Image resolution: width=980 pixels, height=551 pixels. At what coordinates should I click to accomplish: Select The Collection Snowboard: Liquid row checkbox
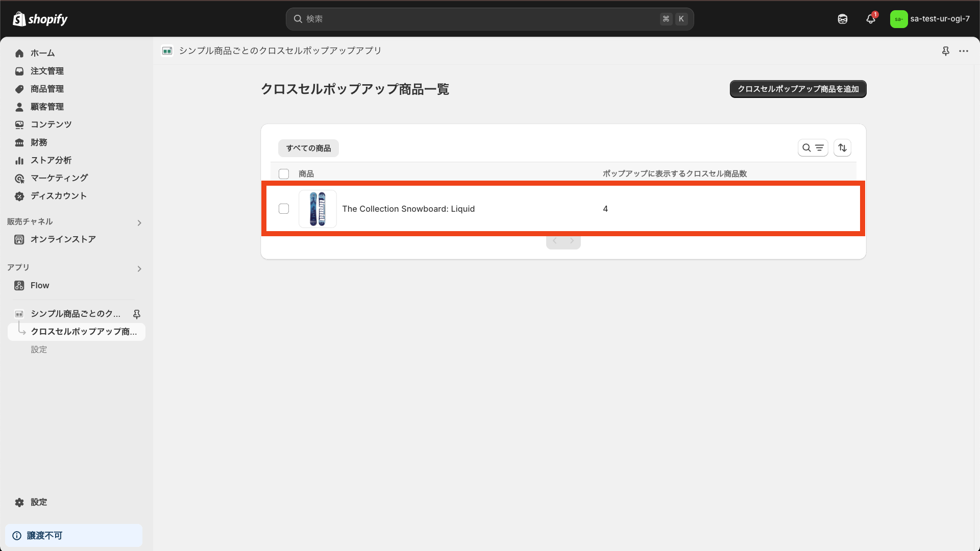pyautogui.click(x=284, y=209)
